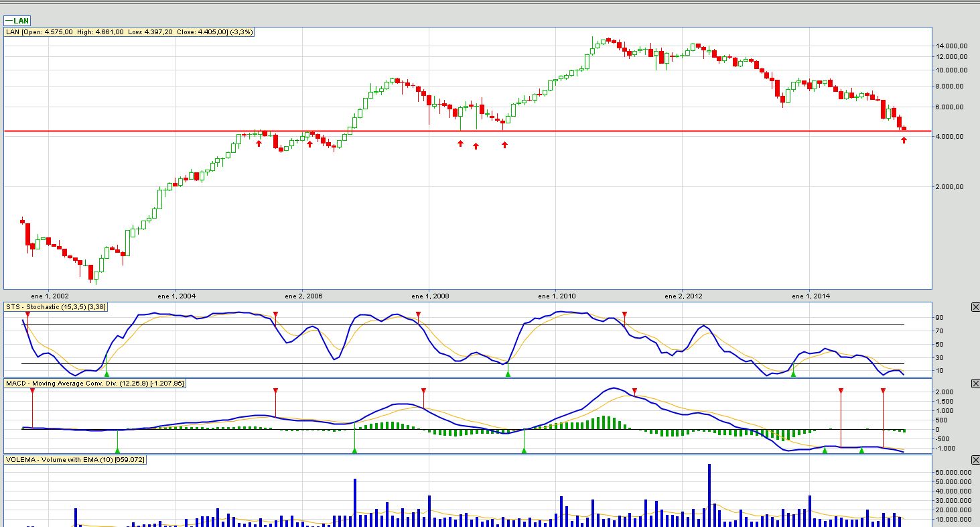Select the VOLEMA Volume with EMA label
Viewport: 980px width, 527px height.
(75, 460)
